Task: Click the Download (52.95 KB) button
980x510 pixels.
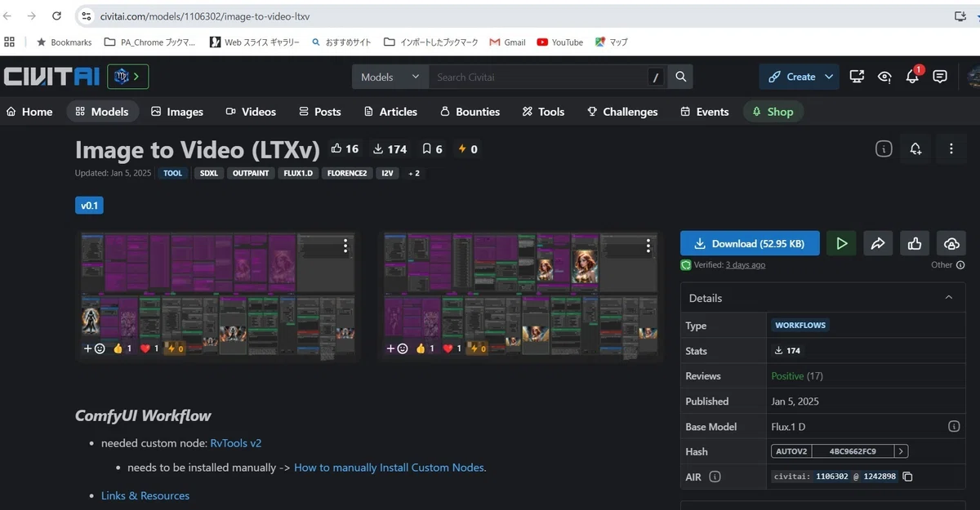Action: (750, 243)
